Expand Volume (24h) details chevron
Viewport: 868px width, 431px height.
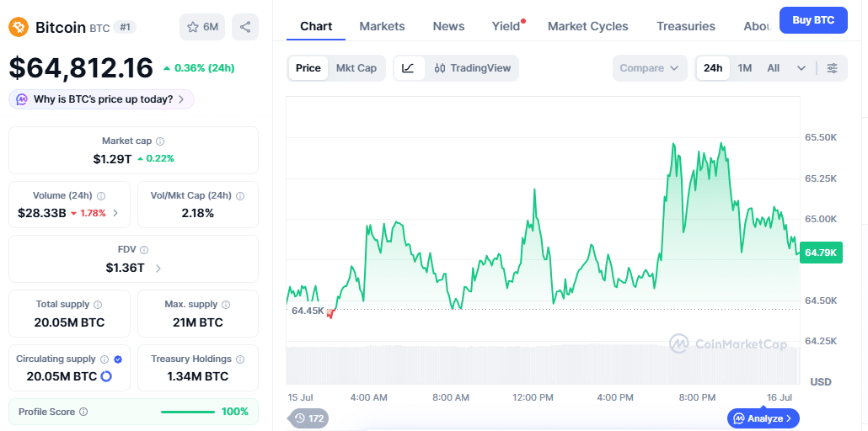coord(115,213)
